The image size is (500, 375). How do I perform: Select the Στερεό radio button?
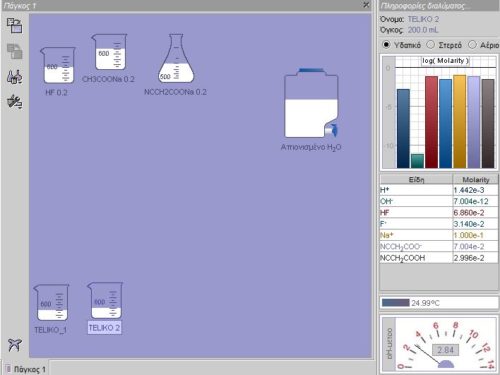tap(431, 44)
